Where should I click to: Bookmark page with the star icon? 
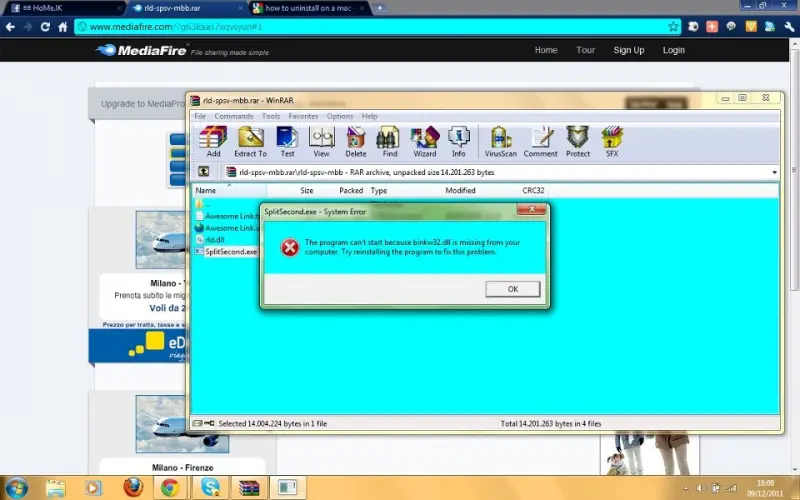tap(673, 27)
